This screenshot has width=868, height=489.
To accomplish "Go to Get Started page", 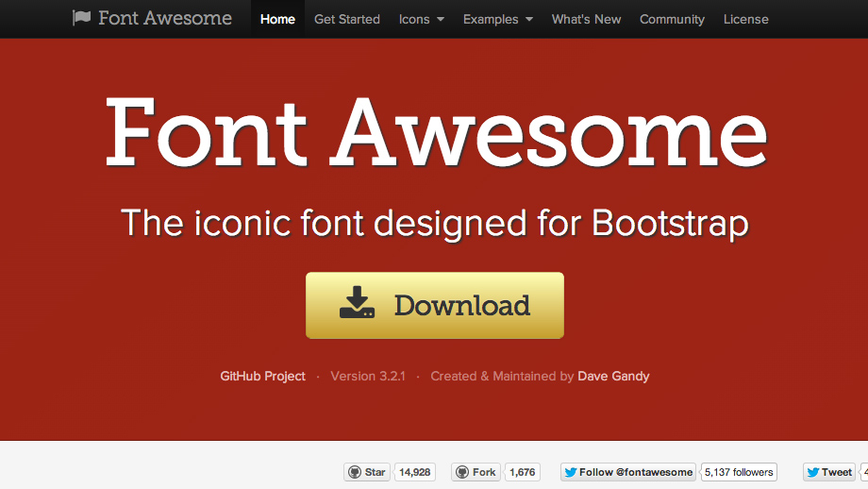I will click(x=347, y=20).
